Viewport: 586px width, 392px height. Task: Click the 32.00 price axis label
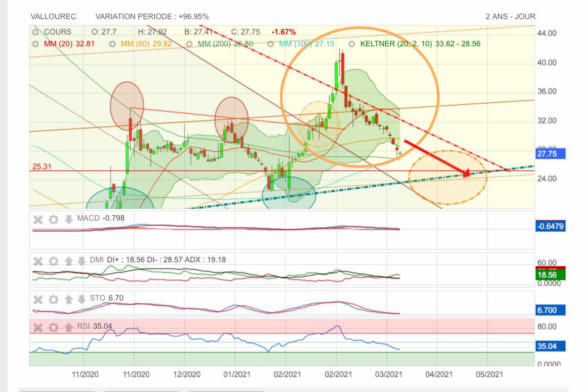click(547, 121)
